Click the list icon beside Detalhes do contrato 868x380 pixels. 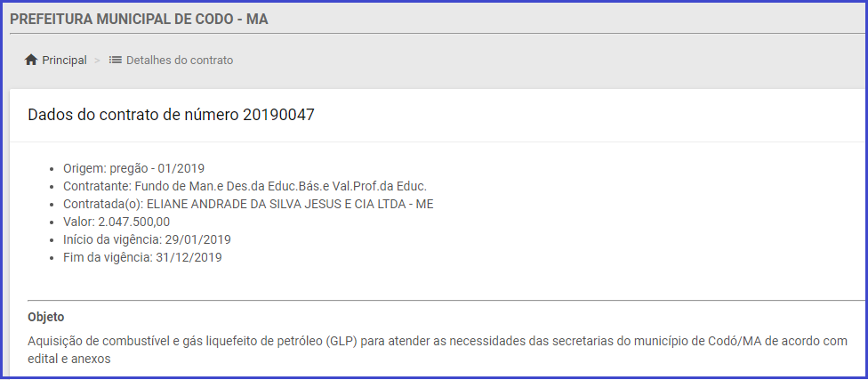116,61
